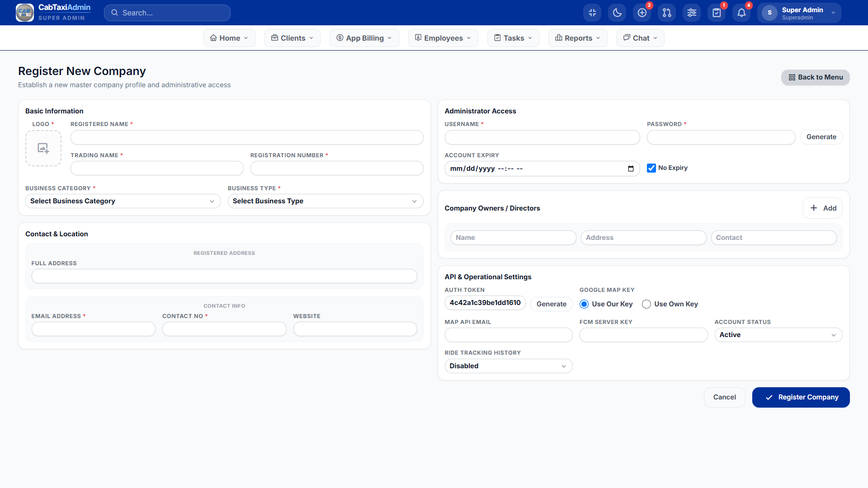This screenshot has height=488, width=868.
Task: Open the pull request branch icon
Action: tap(667, 13)
